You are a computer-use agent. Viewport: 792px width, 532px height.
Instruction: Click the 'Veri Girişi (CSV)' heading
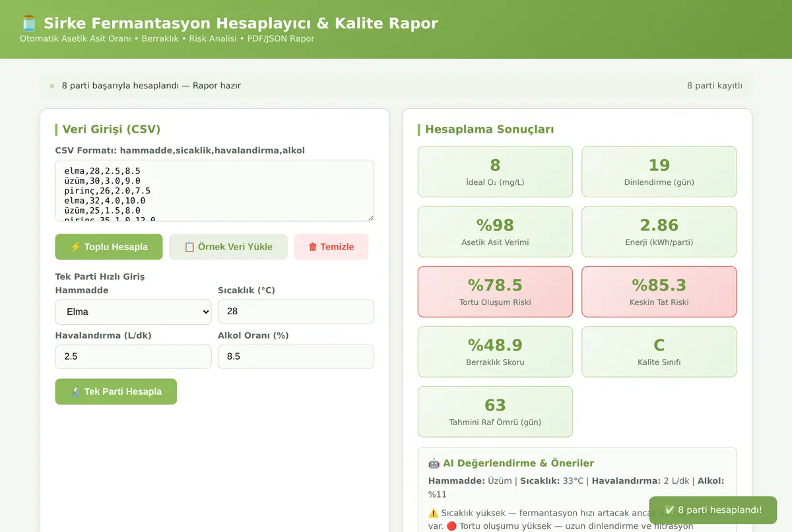(x=112, y=129)
